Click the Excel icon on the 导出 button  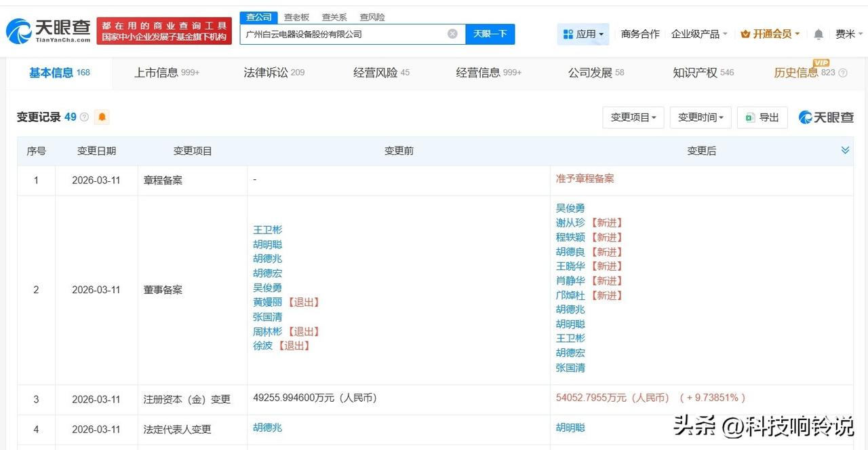pyautogui.click(x=751, y=117)
